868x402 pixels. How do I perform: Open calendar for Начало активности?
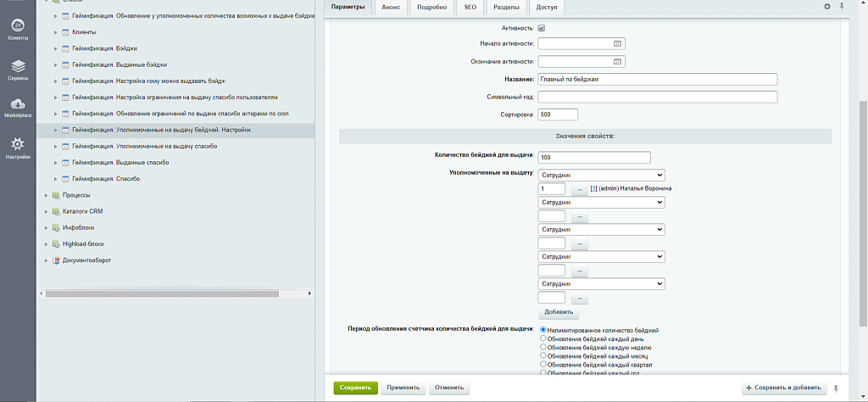pos(617,42)
